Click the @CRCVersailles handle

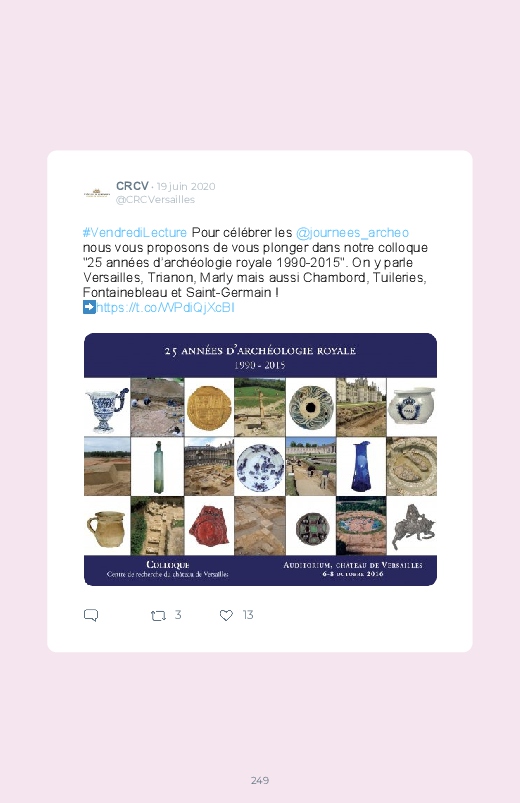155,199
